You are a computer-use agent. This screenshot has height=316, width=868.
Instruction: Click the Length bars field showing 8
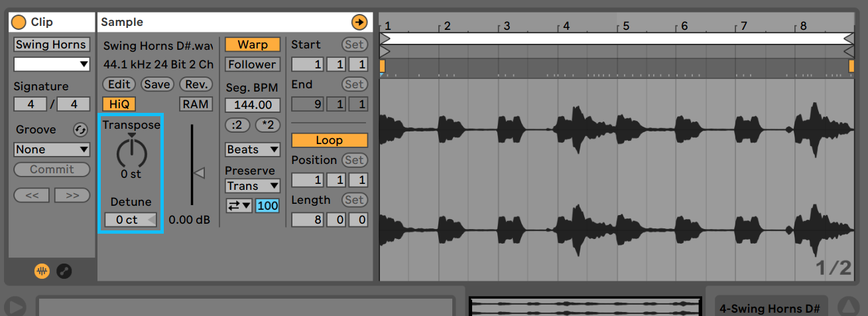coord(308,220)
